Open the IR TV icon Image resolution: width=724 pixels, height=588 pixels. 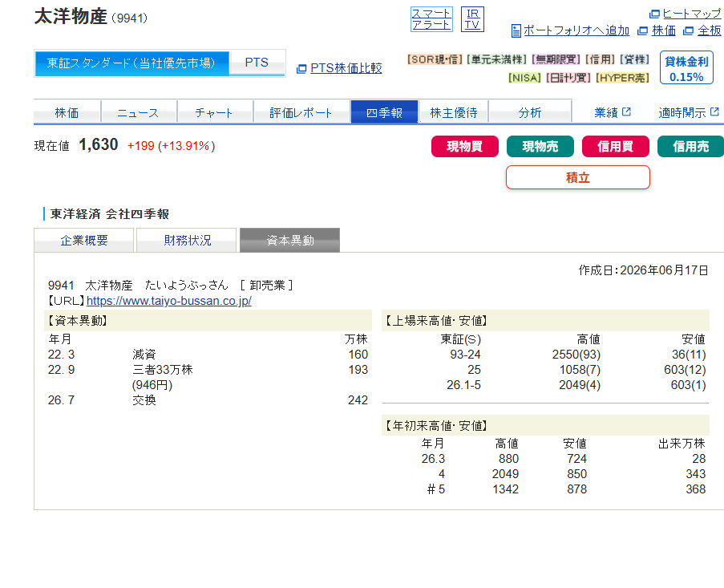pyautogui.click(x=472, y=19)
